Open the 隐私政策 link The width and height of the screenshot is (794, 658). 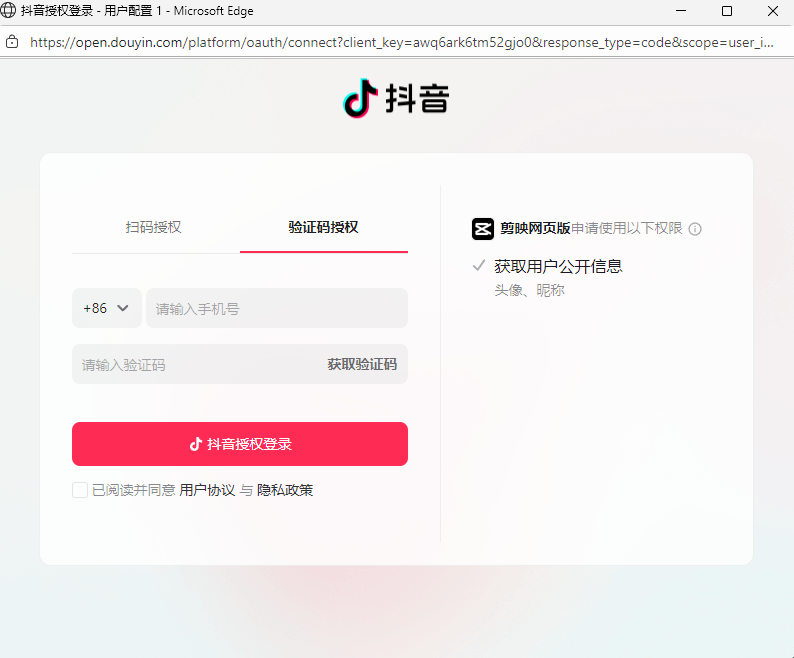pos(285,490)
